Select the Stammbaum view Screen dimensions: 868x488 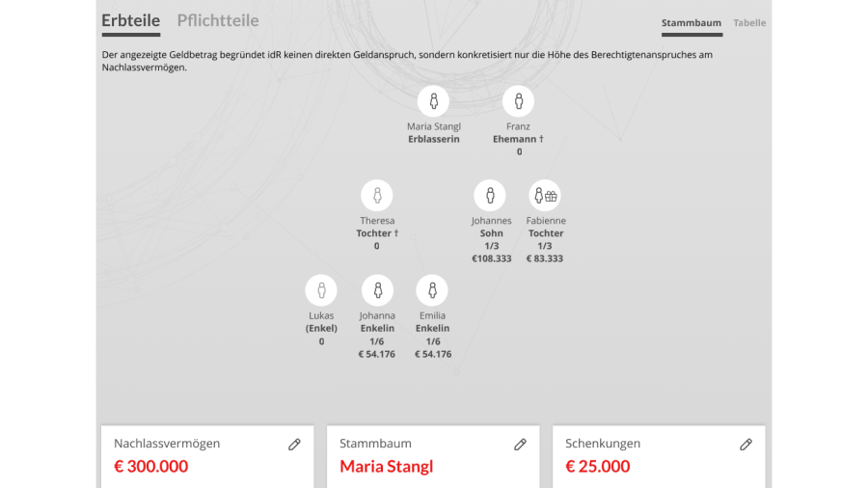tap(692, 24)
